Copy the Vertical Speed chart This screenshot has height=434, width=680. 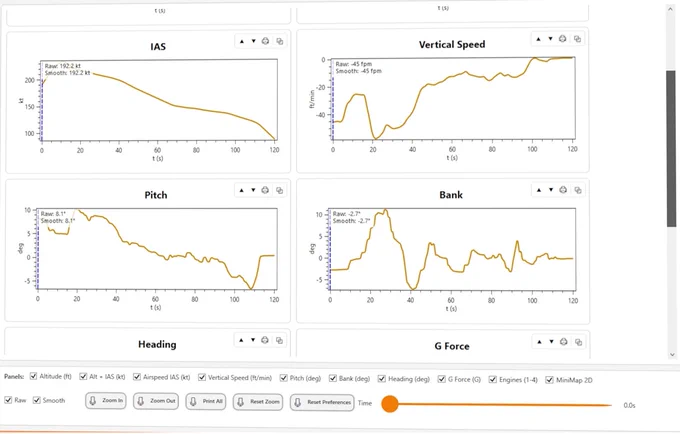pyautogui.click(x=577, y=39)
